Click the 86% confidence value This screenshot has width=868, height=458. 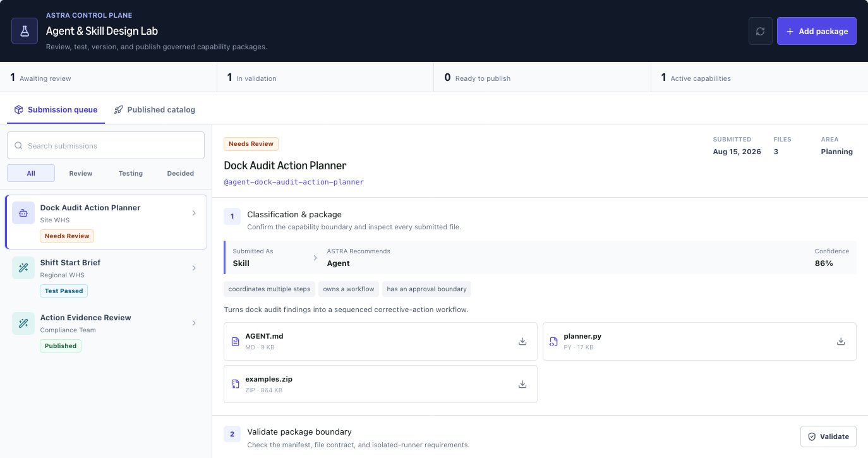tap(824, 263)
